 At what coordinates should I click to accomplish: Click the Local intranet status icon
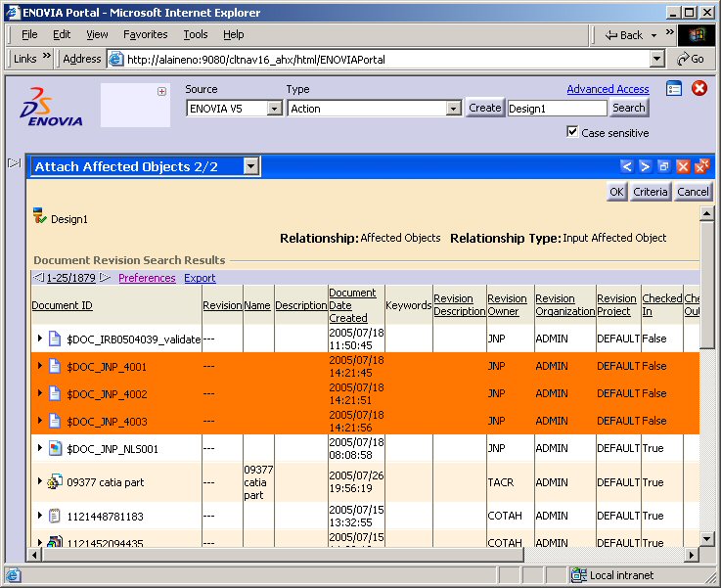click(578, 575)
